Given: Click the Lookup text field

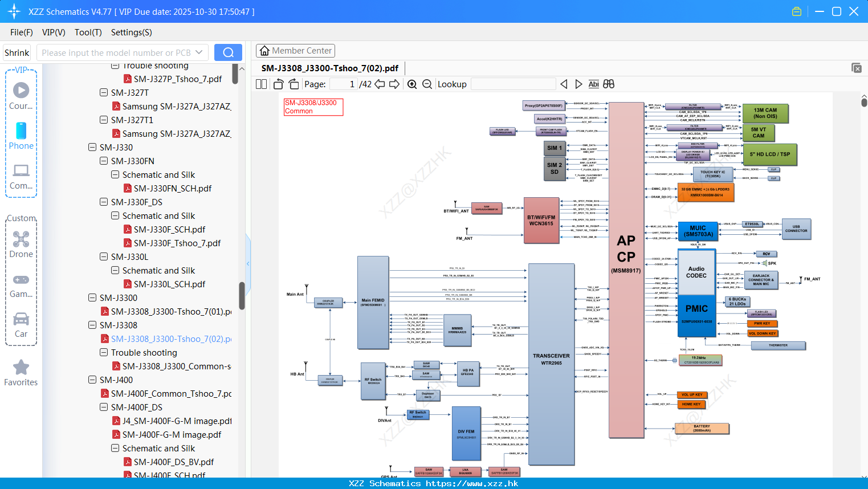Looking at the screenshot, I should tap(513, 84).
